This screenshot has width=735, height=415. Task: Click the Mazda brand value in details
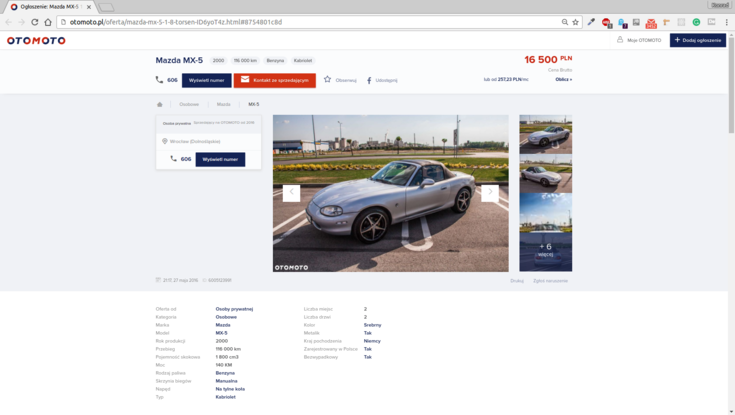pos(223,325)
